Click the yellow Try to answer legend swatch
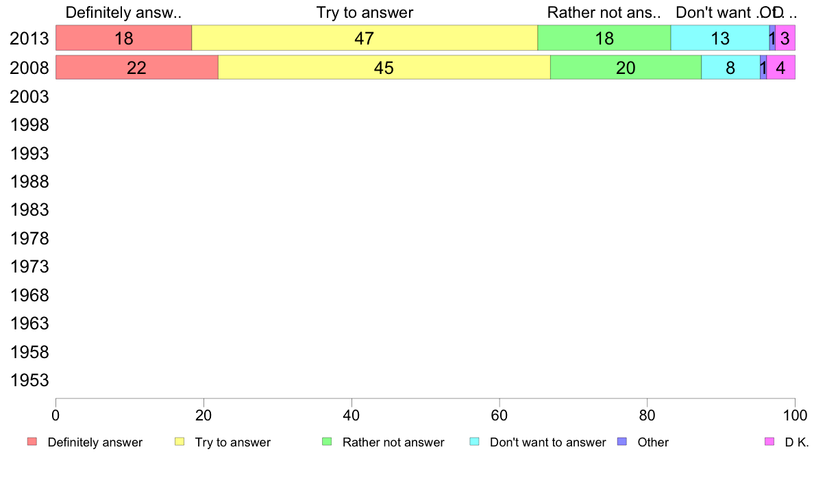 pos(180,442)
